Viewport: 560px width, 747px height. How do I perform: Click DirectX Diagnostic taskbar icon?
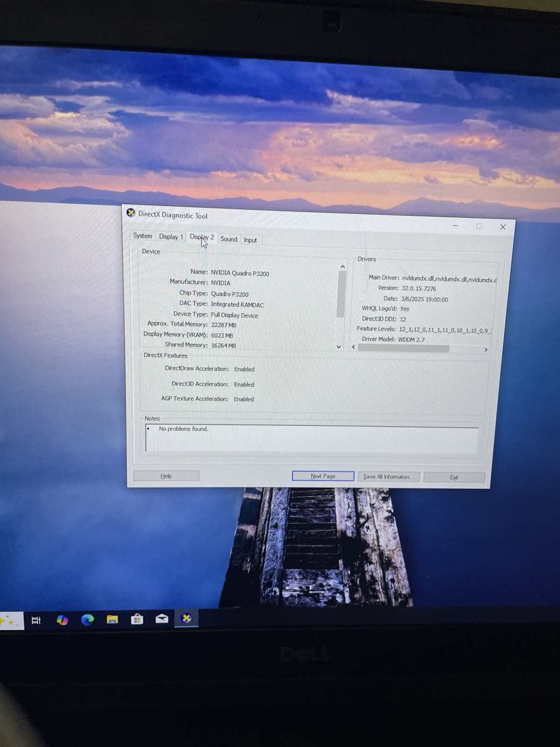[186, 618]
